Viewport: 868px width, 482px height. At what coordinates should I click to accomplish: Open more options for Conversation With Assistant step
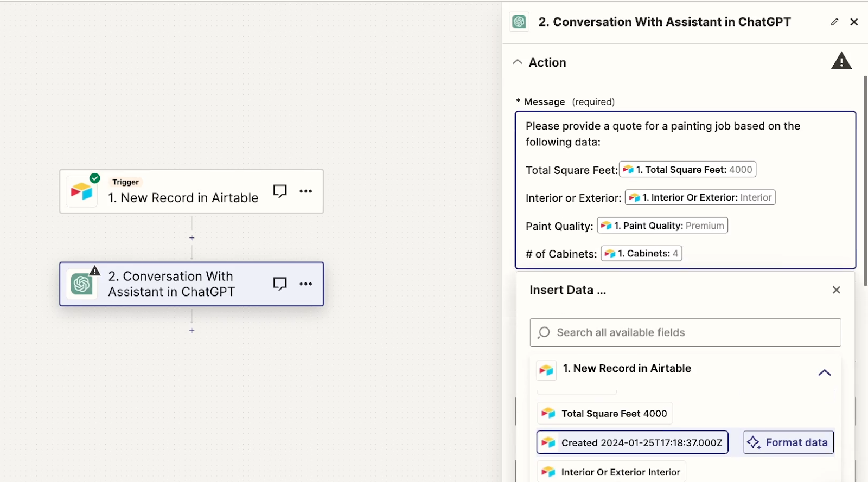pos(306,284)
